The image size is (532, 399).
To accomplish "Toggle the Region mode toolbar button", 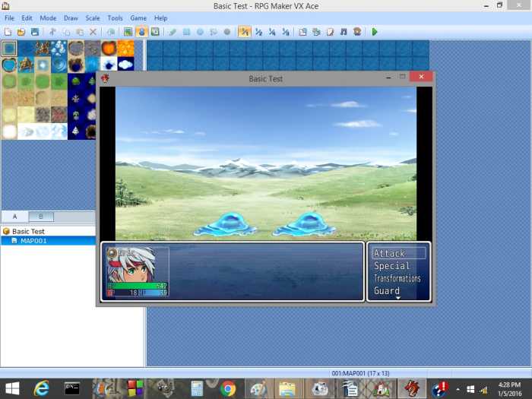I will click(x=155, y=32).
